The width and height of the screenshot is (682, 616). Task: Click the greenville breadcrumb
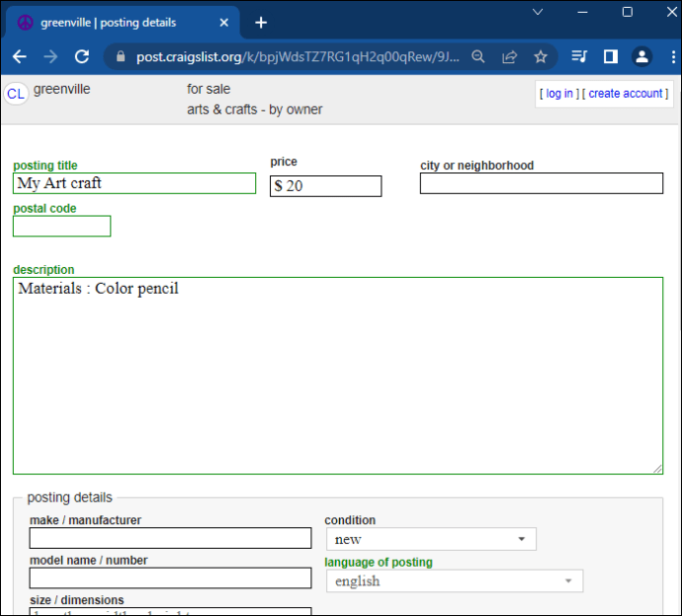click(x=61, y=89)
